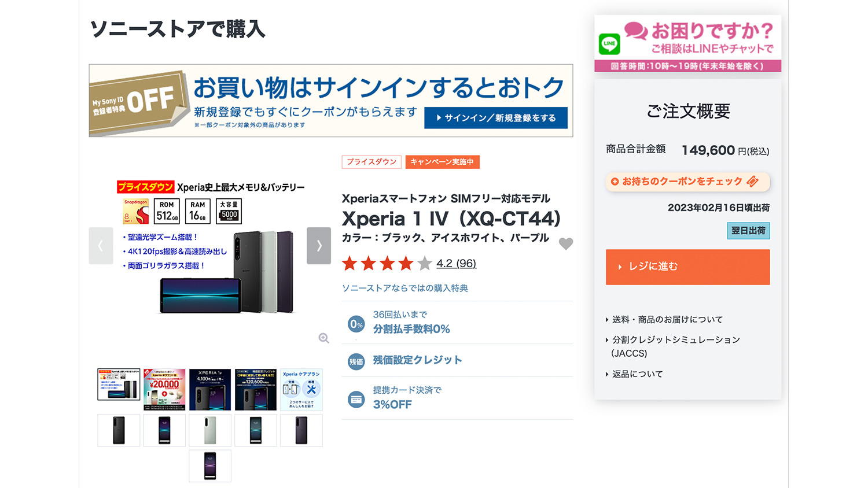868x488 pixels.
Task: Click the magnifier zoom icon on product image
Action: point(323,338)
